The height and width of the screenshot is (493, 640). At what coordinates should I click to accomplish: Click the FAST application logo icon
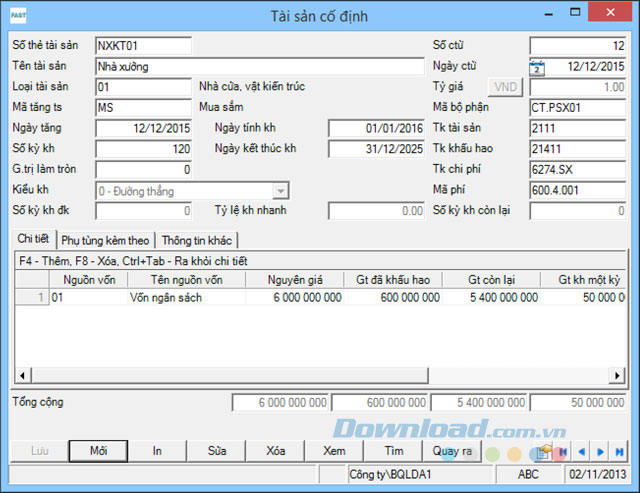[18, 16]
